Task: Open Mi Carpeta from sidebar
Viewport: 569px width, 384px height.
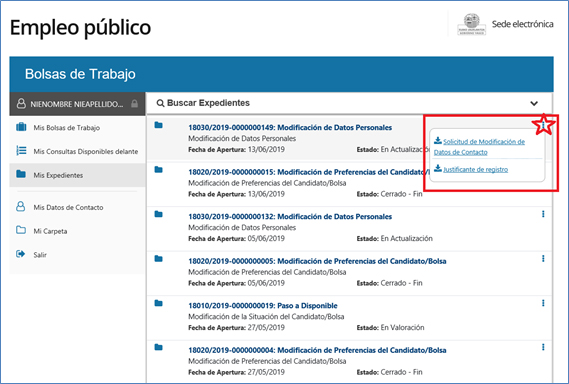Action: point(77,231)
